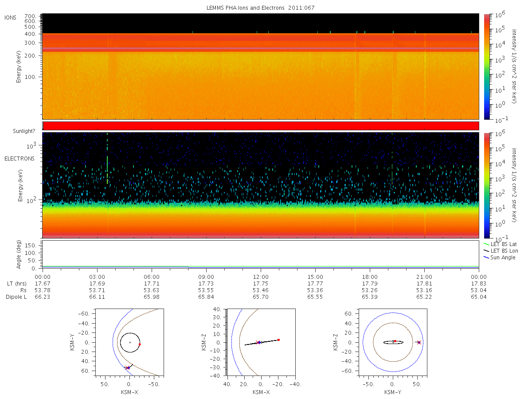532x399 pixels.
Task: Click the horizontal band in ions spectrogram
Action: pyautogui.click(x=261, y=49)
